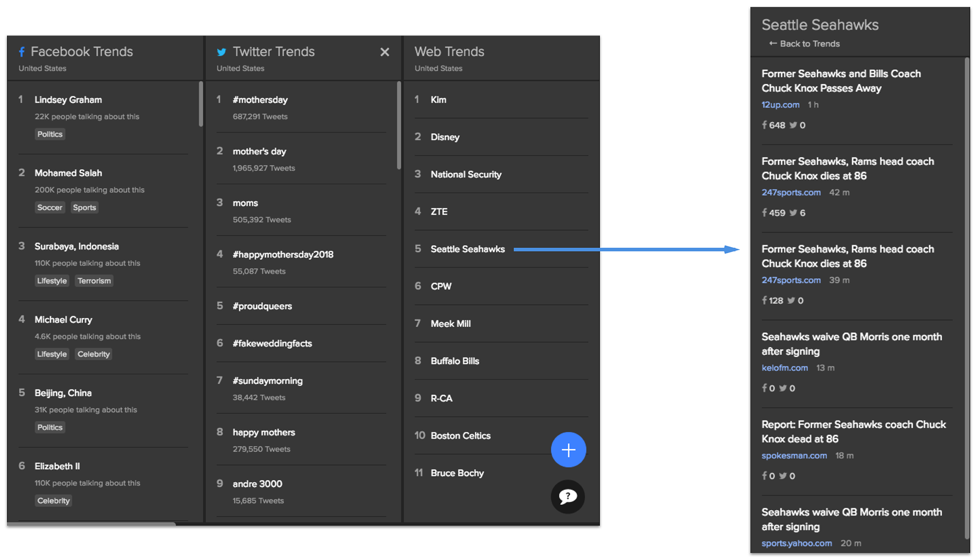This screenshot has width=980, height=560.
Task: Select #mothersday Twitter trend
Action: click(260, 100)
